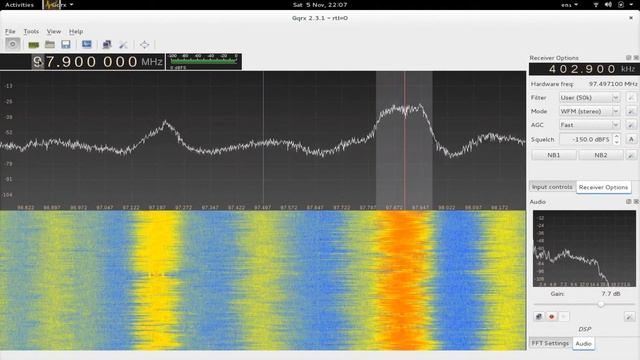Screen dimensions: 640x360
Task: Close the Gqrx window
Action: click(631, 18)
